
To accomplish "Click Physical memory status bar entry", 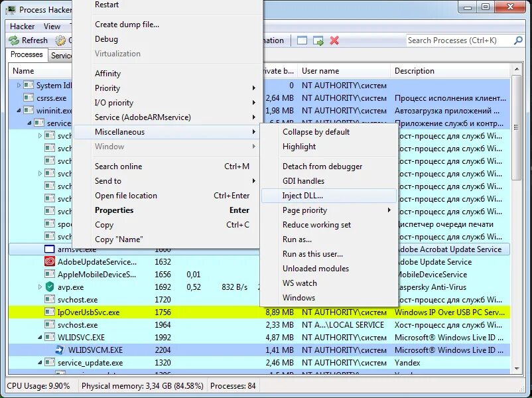I will 143,386.
